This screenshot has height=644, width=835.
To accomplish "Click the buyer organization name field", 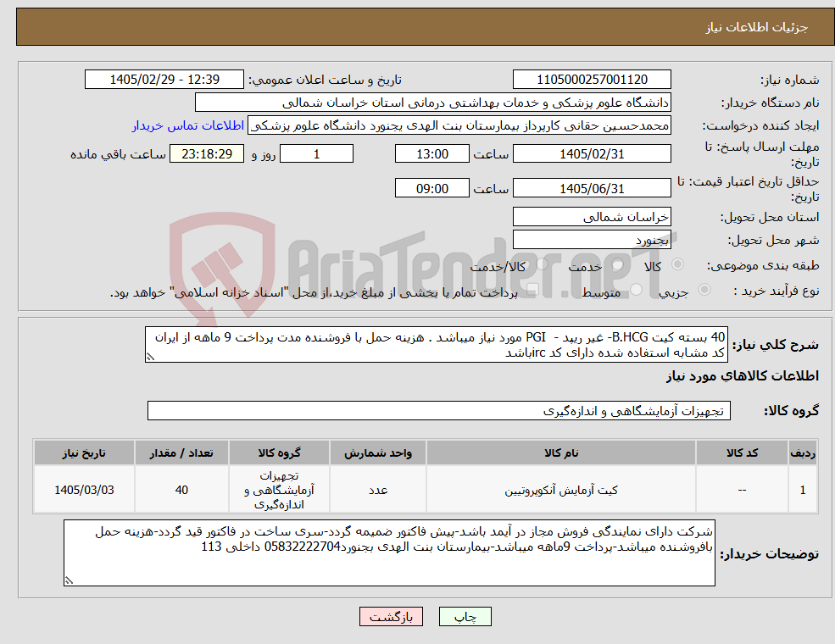I will (432, 103).
